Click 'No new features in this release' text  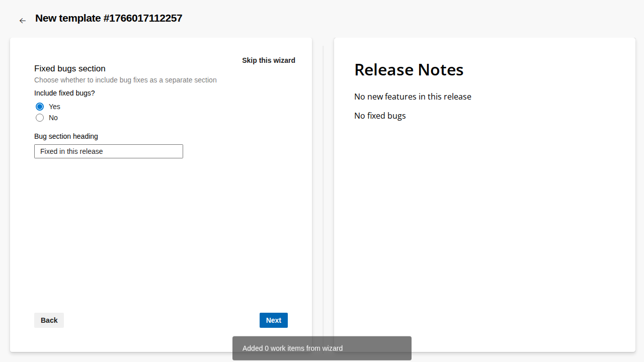tap(413, 97)
